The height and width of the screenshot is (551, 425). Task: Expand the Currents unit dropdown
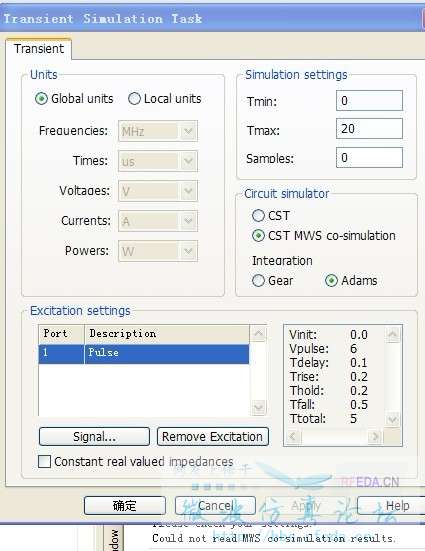[158, 221]
